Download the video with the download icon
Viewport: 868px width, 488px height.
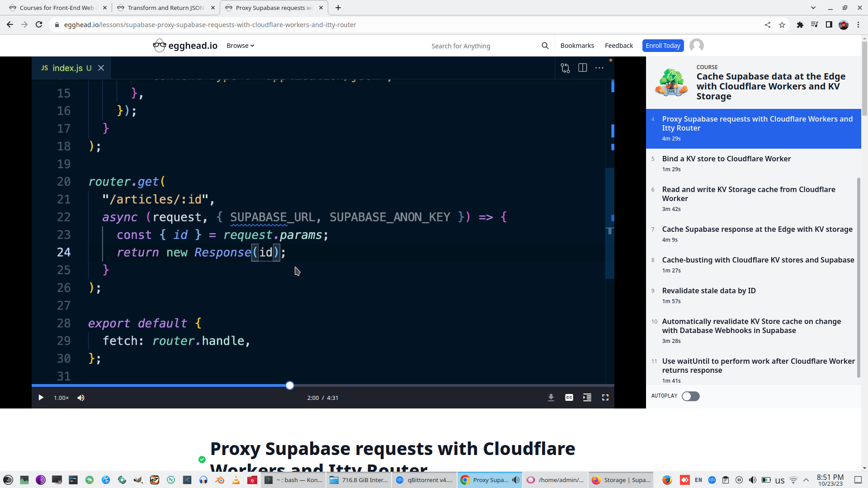pyautogui.click(x=551, y=398)
